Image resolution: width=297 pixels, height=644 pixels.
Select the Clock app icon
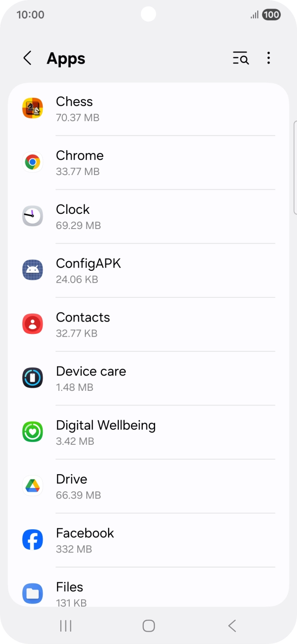(x=32, y=216)
